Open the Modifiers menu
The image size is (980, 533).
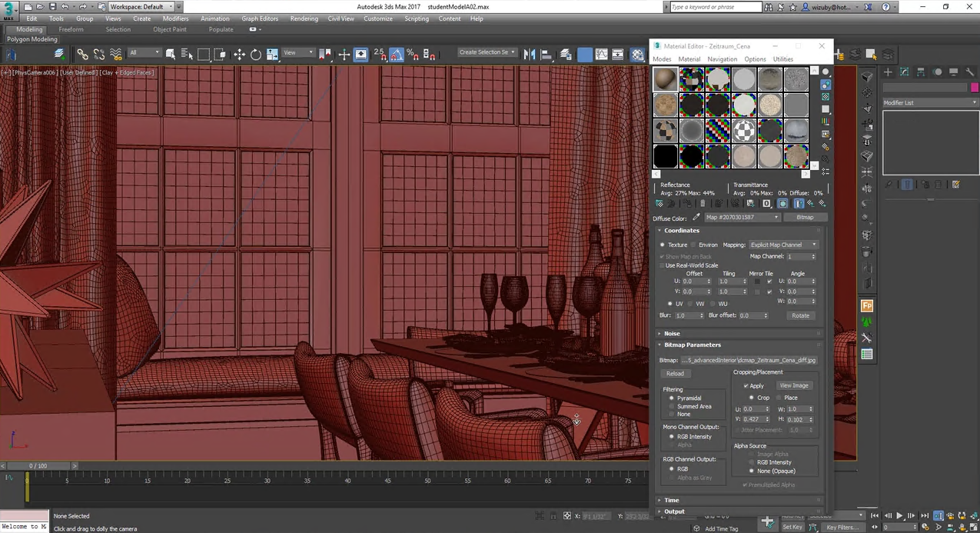tap(175, 18)
